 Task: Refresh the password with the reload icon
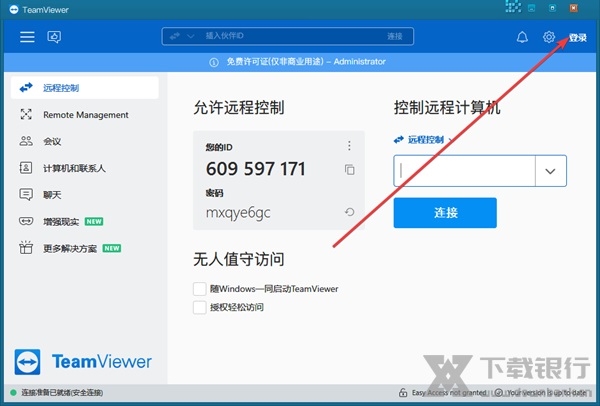click(349, 212)
